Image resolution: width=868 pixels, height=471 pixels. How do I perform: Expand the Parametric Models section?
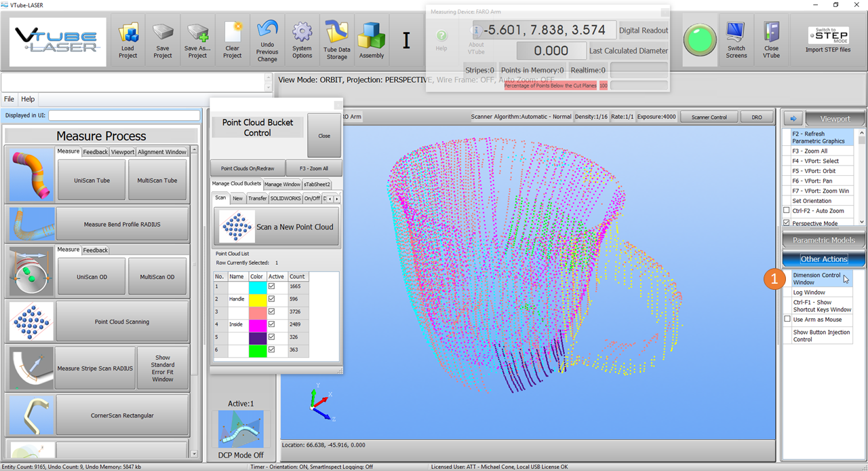click(824, 240)
